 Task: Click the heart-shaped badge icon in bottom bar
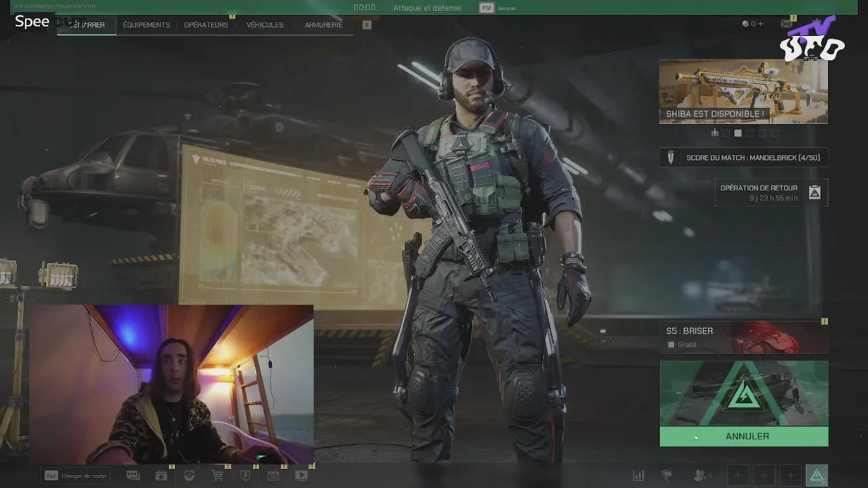pos(189,476)
